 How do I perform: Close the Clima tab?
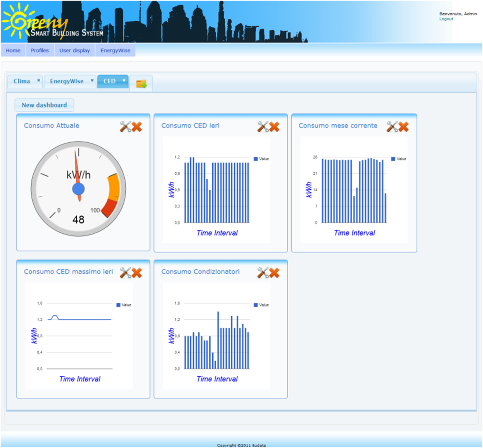coord(39,80)
